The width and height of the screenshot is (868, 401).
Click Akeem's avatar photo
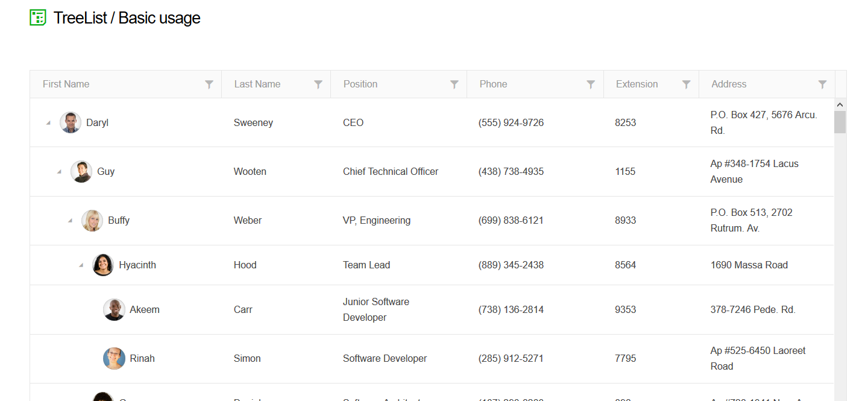tap(114, 309)
